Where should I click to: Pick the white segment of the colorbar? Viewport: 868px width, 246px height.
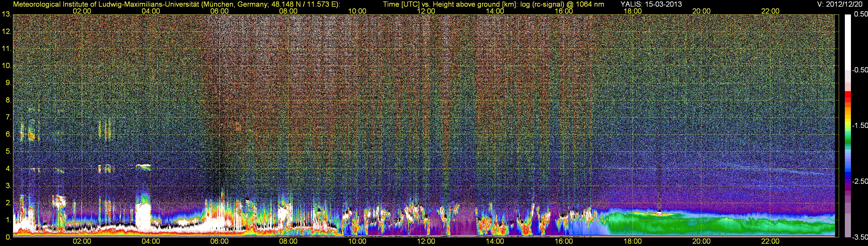[847, 42]
